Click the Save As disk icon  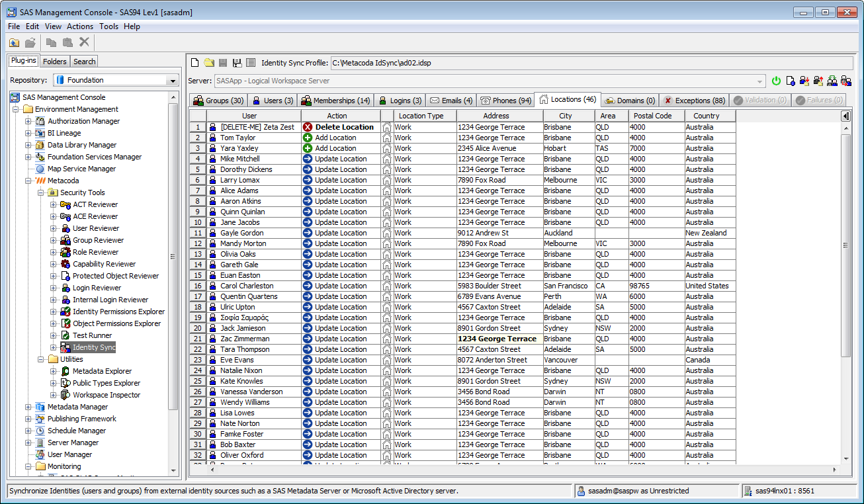tap(237, 63)
